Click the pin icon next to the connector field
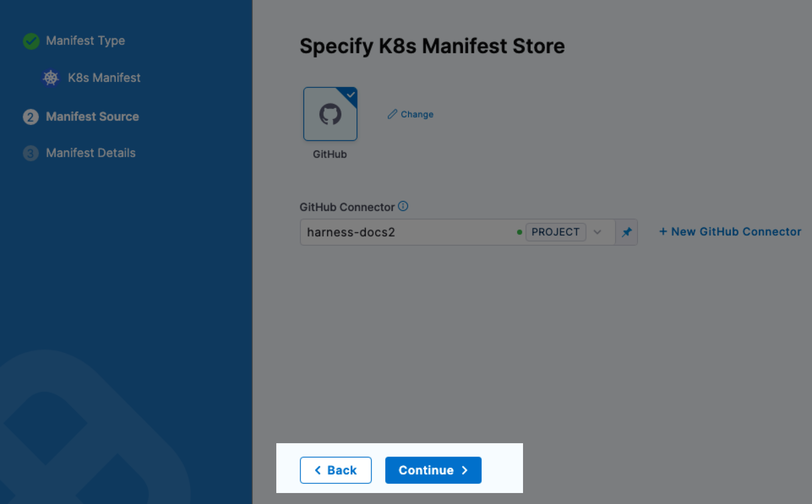The width and height of the screenshot is (812, 504). point(627,232)
